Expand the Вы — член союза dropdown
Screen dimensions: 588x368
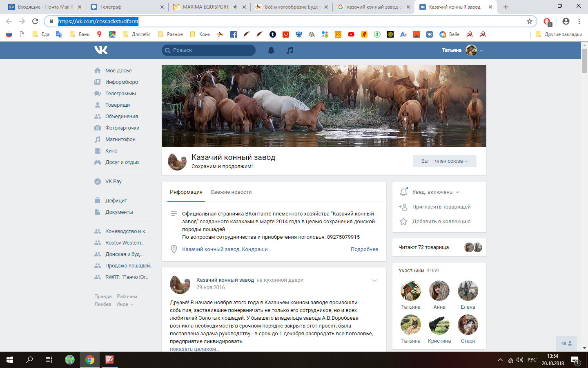444,161
